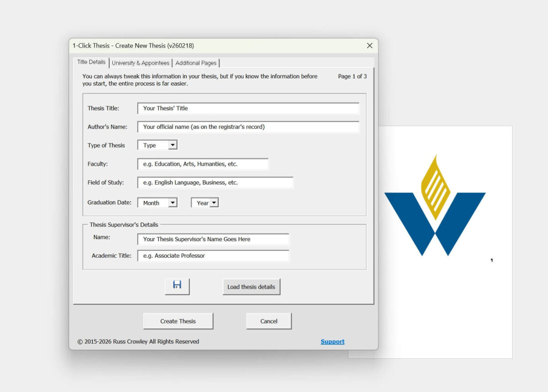
Task: Click the save floppy disk icon button
Action: coord(177,286)
